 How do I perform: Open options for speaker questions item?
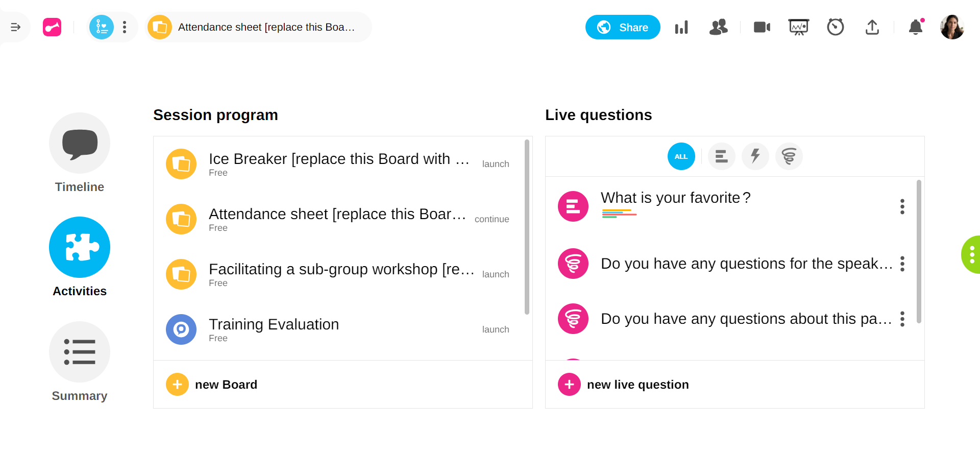(902, 264)
